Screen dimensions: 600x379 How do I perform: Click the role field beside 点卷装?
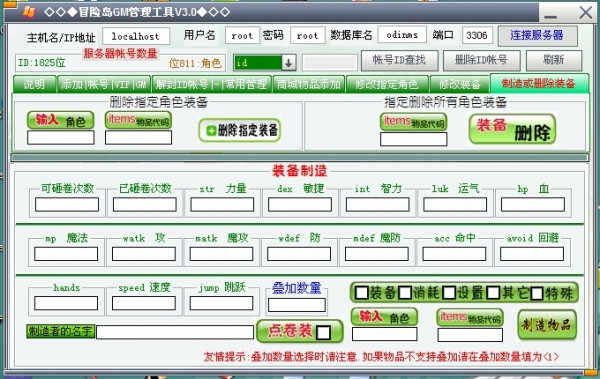(x=385, y=334)
